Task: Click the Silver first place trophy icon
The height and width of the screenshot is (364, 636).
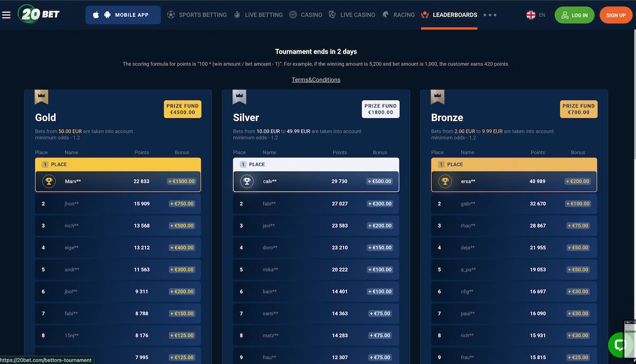Action: pos(247,181)
